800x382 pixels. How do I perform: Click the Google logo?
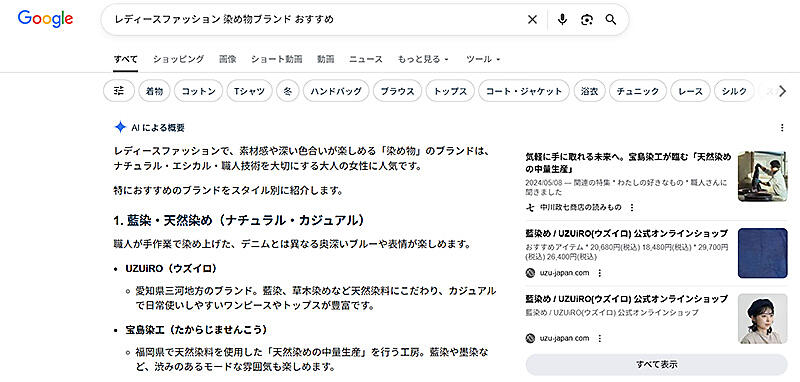45,19
